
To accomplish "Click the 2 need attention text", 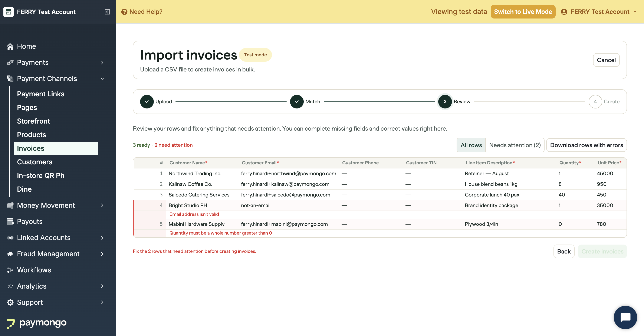I will coord(173,145).
